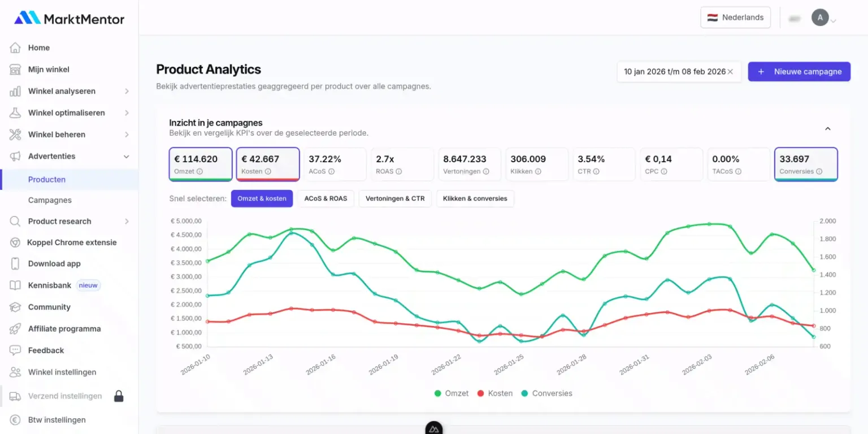Enable the Vertoningen KPI card

pos(470,164)
